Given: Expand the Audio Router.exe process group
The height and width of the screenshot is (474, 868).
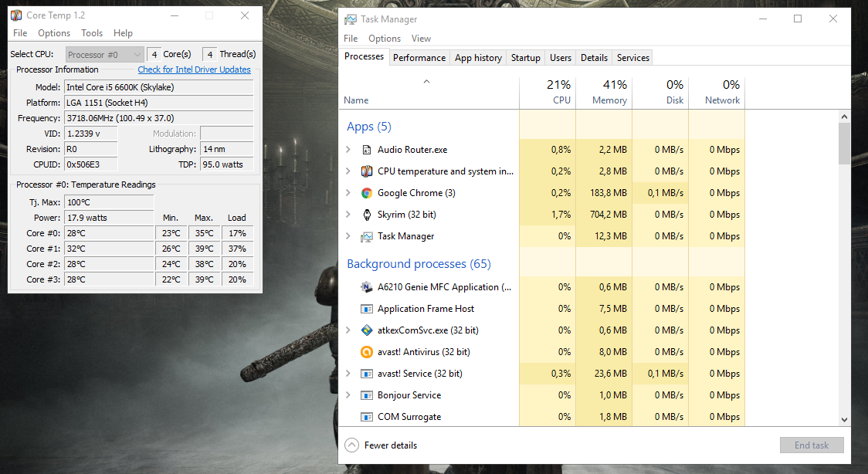Looking at the screenshot, I should pyautogui.click(x=348, y=149).
